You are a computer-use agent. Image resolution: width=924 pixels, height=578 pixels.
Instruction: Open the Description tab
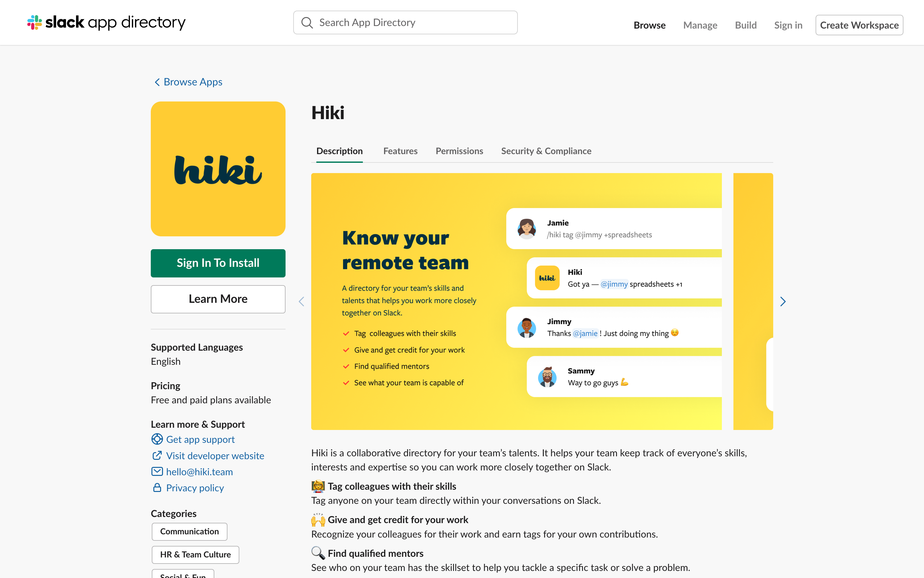339,151
